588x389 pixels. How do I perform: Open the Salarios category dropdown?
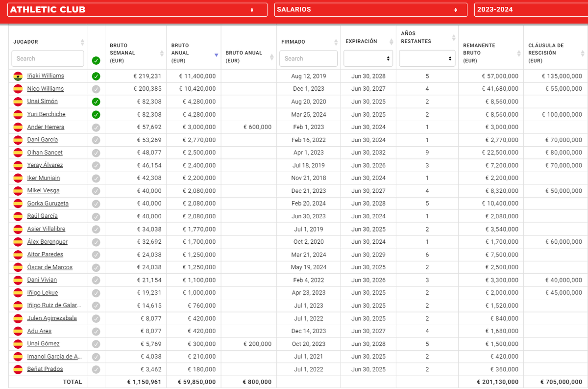click(370, 10)
